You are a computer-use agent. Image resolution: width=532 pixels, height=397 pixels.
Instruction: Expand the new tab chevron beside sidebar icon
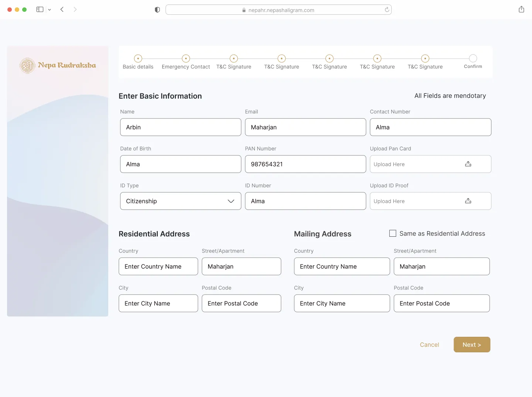[x=50, y=9]
